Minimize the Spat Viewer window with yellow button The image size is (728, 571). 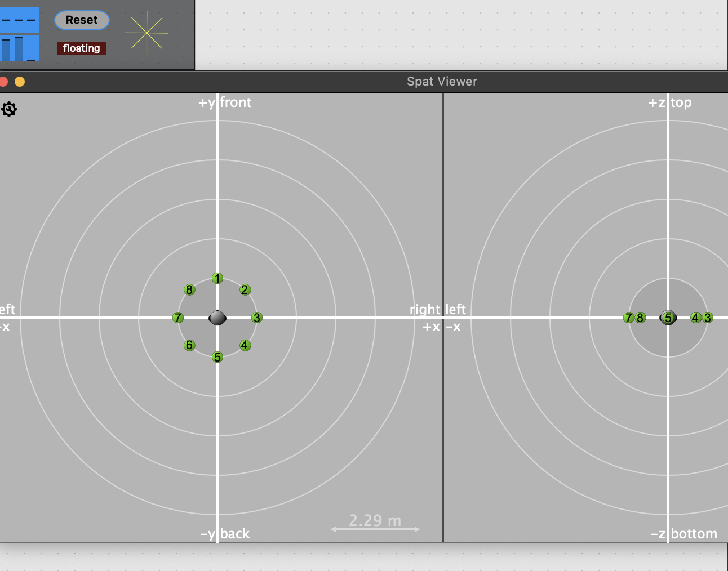pyautogui.click(x=20, y=82)
